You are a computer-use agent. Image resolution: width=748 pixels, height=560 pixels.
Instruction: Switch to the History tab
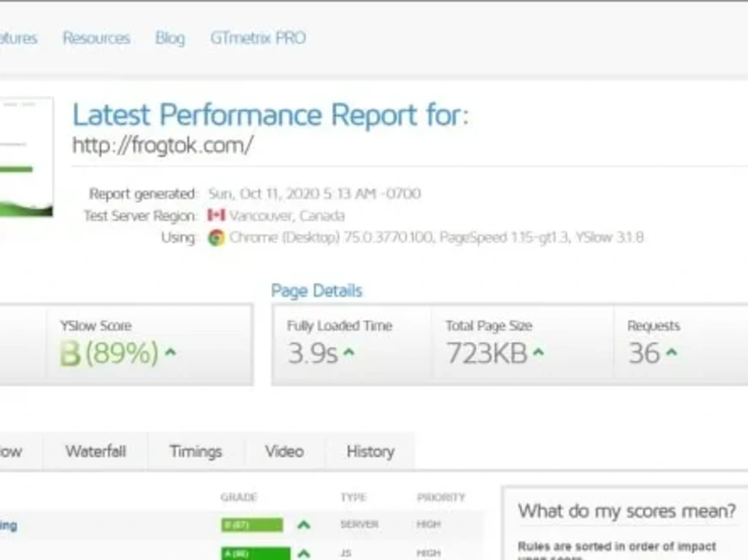pos(370,452)
